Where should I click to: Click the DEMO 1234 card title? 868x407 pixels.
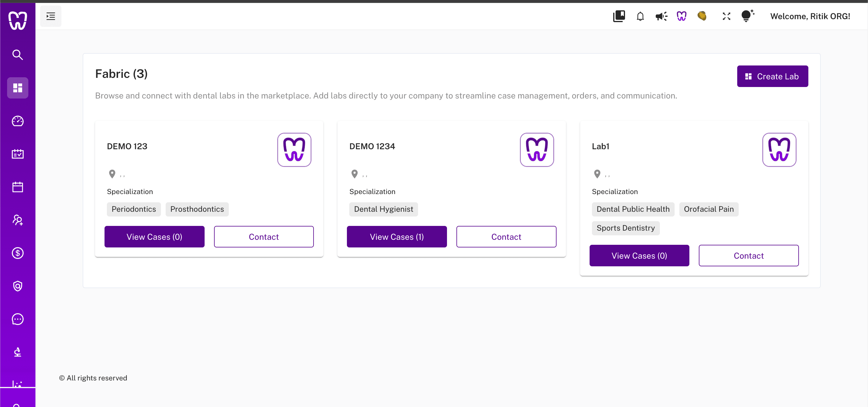pyautogui.click(x=372, y=146)
